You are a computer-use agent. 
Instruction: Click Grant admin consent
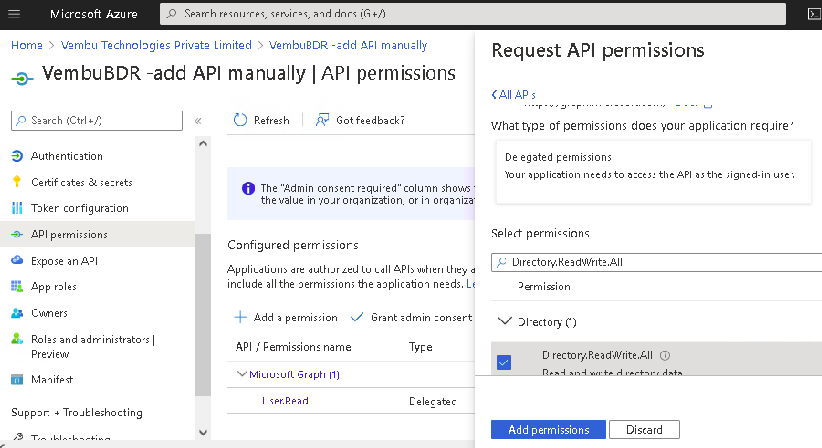[412, 317]
